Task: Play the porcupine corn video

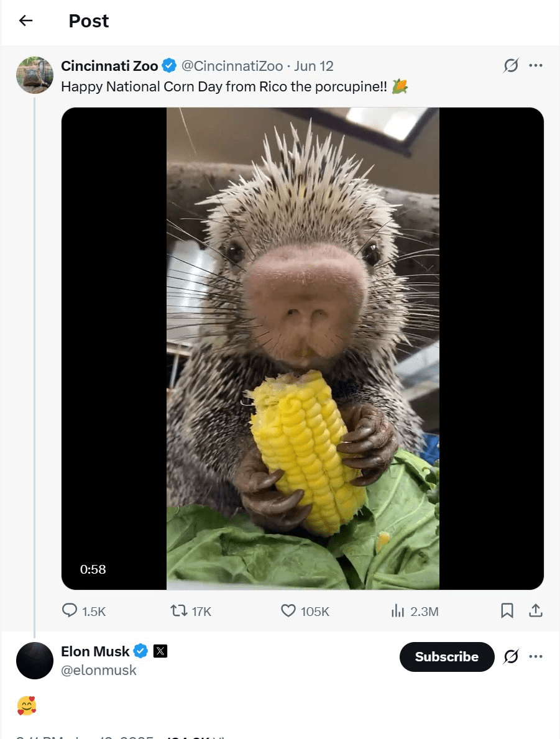Action: (303, 348)
